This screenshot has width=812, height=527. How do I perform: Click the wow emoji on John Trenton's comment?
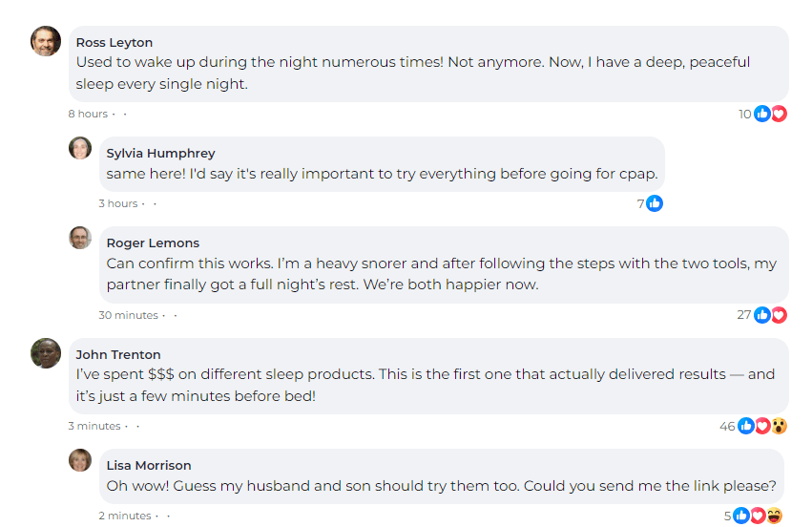[780, 426]
